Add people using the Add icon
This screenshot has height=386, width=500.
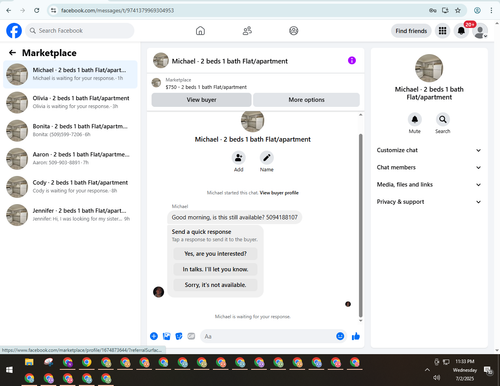click(238, 158)
